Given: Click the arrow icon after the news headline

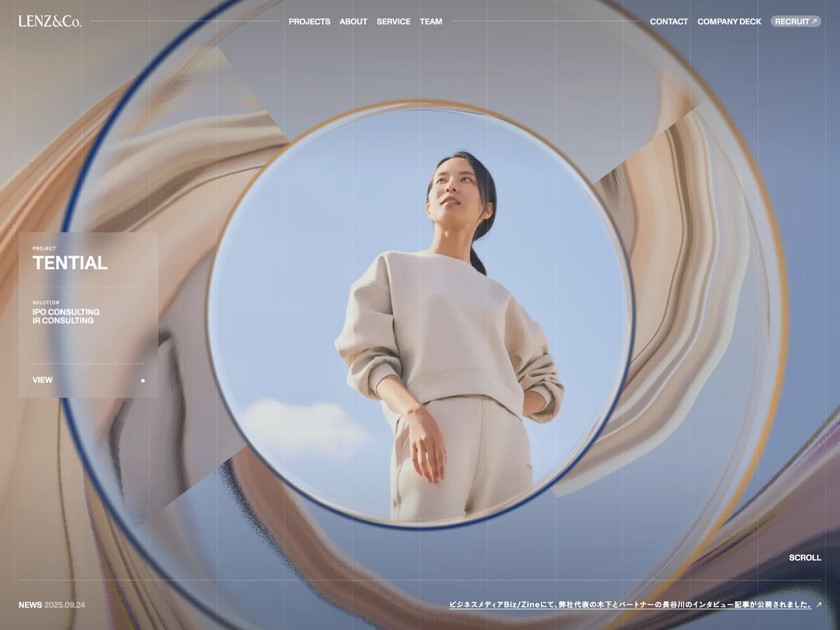Looking at the screenshot, I should (819, 604).
